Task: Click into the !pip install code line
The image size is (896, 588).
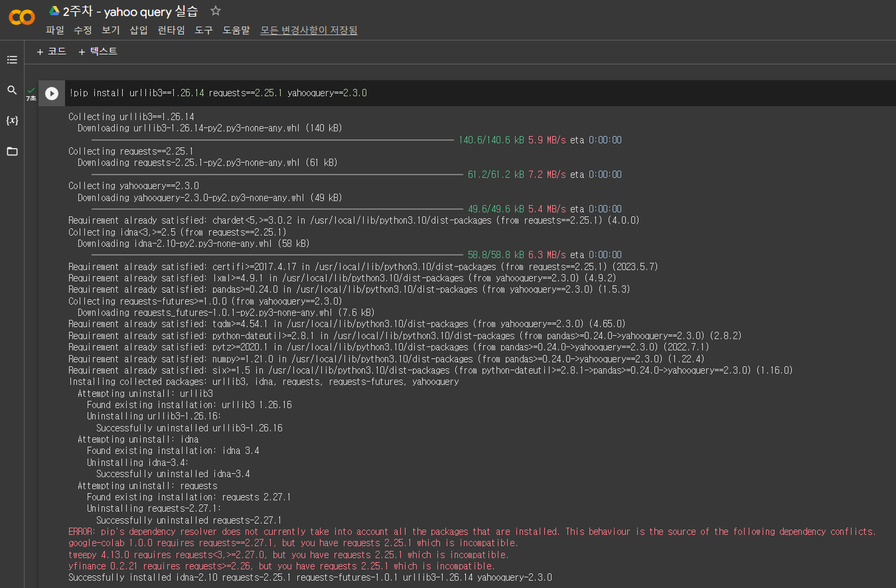Action: (x=218, y=93)
